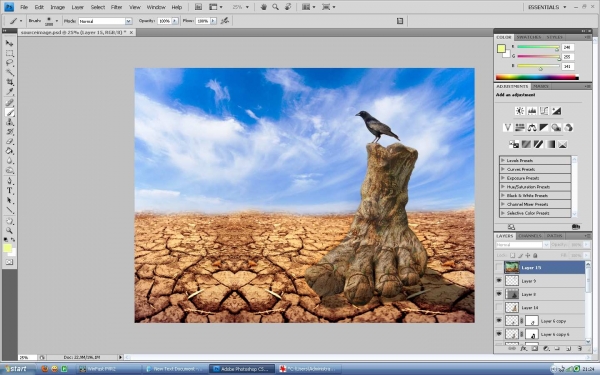Image resolution: width=600 pixels, height=375 pixels.
Task: Select the Crop tool
Action: click(x=9, y=82)
